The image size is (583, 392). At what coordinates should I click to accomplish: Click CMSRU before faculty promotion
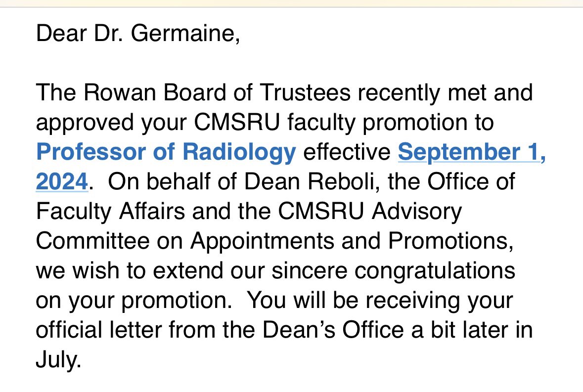coord(237,122)
